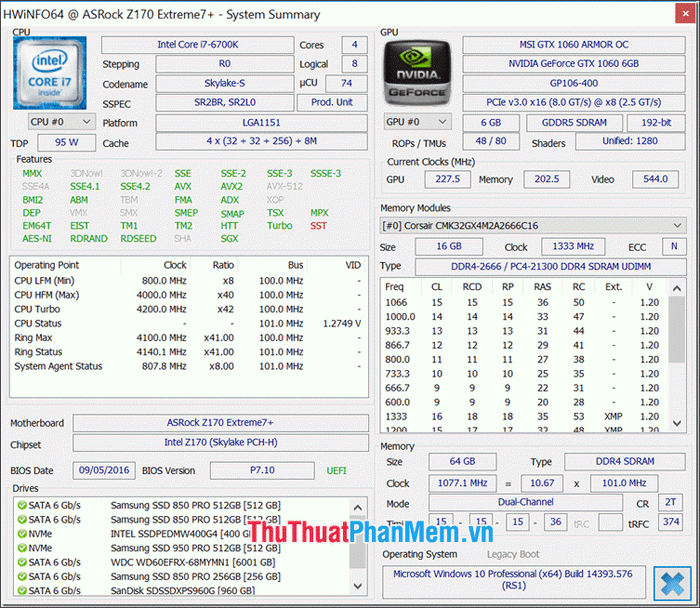Click the LGA1151 platform field
This screenshot has width=700, height=608.
tap(262, 123)
